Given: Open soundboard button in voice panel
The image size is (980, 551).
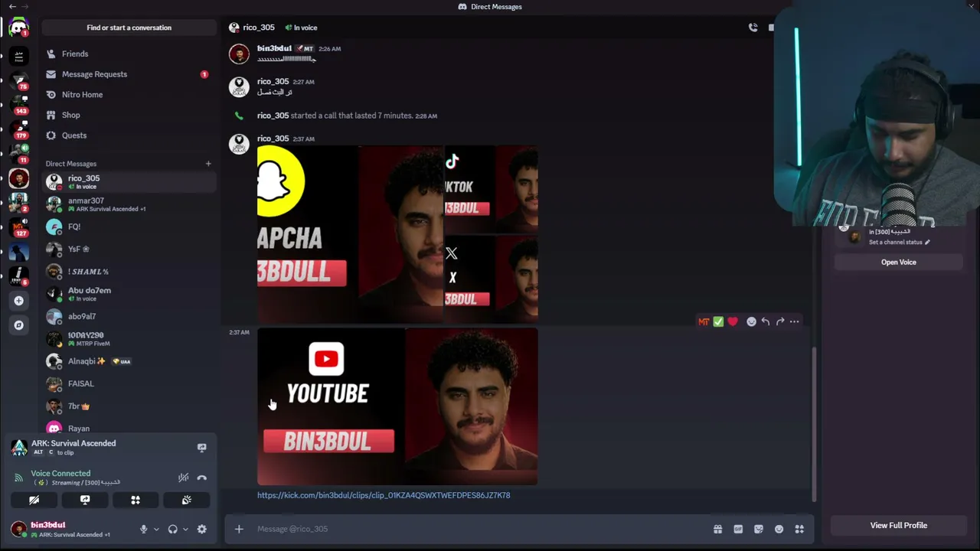Looking at the screenshot, I should 186,500.
